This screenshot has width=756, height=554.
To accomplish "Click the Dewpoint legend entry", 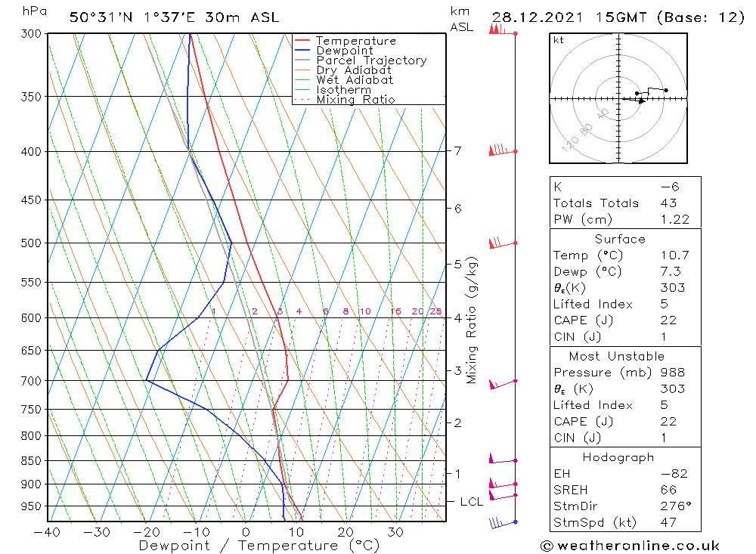I will point(344,51).
